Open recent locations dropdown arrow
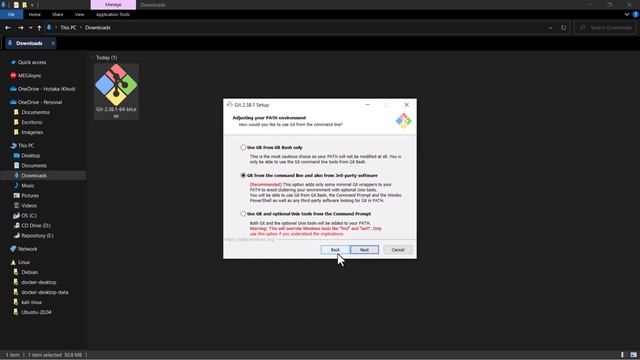This screenshot has width=640, height=360. click(x=31, y=28)
